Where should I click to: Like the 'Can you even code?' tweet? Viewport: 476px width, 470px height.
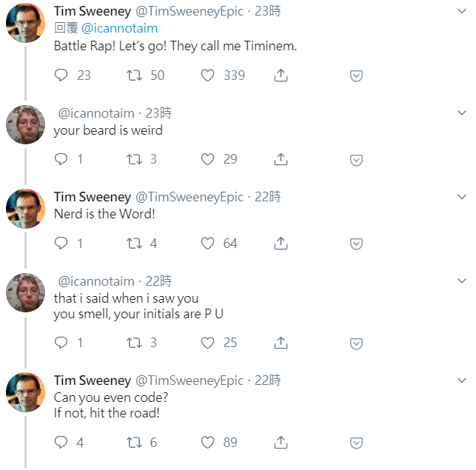pyautogui.click(x=207, y=443)
